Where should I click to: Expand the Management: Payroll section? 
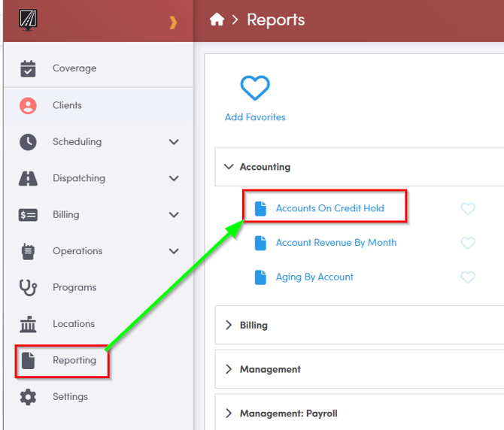point(229,413)
